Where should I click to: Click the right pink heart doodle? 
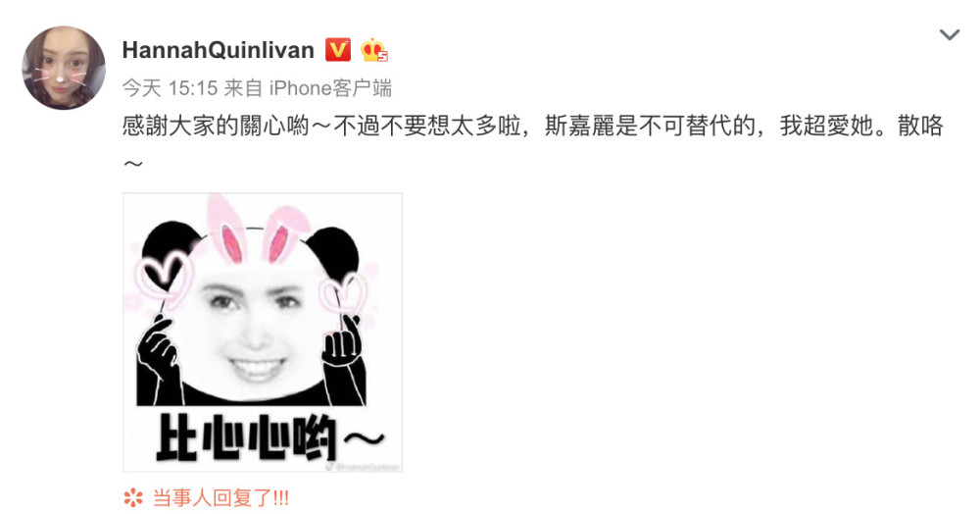tap(342, 293)
